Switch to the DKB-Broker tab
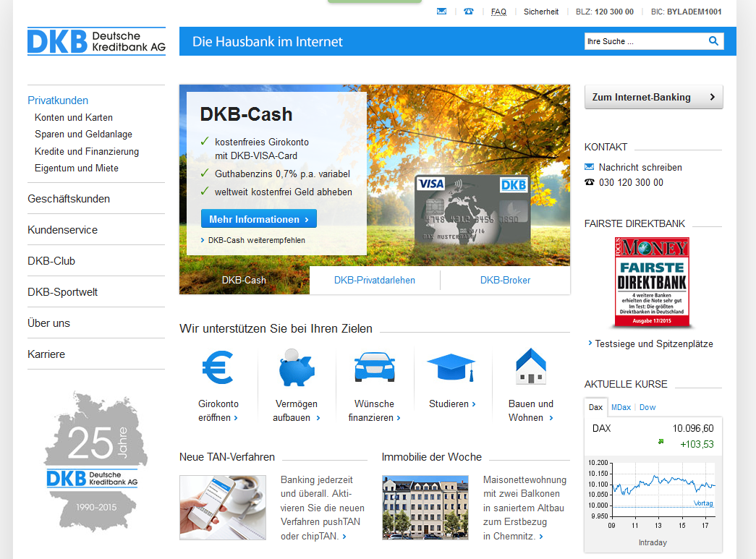 click(x=505, y=280)
